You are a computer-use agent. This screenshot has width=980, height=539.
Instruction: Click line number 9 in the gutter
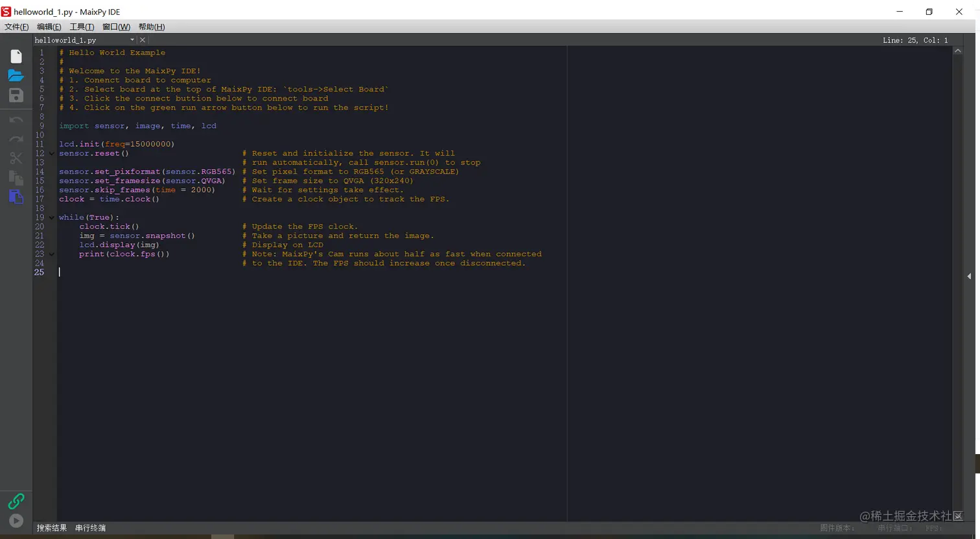pos(41,126)
